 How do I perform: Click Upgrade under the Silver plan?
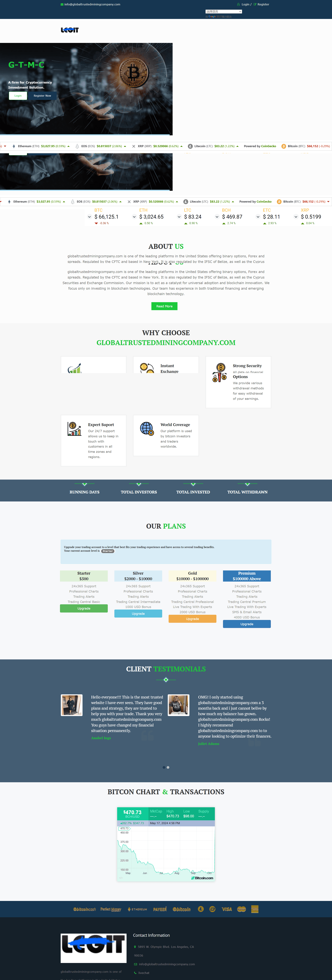click(138, 614)
